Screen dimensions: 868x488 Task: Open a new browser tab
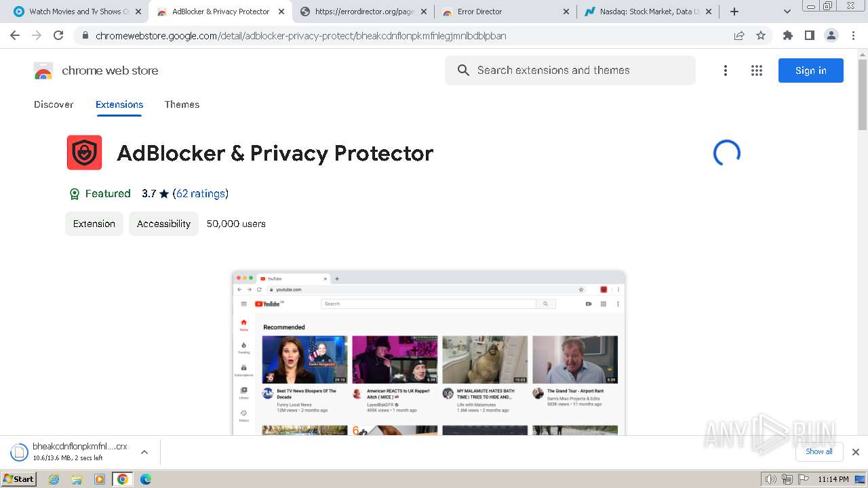point(734,12)
